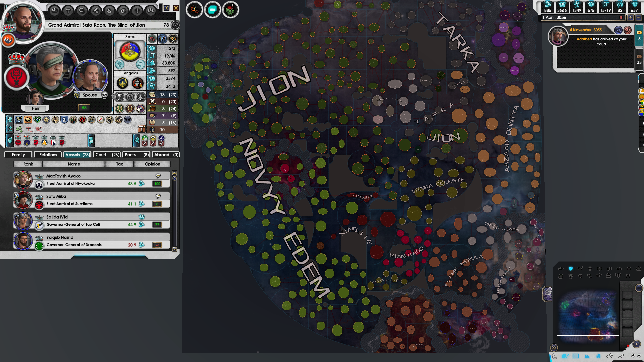This screenshot has width=644, height=362.
Task: Open vassal Ya'qub Nasrid row
Action: click(x=92, y=241)
